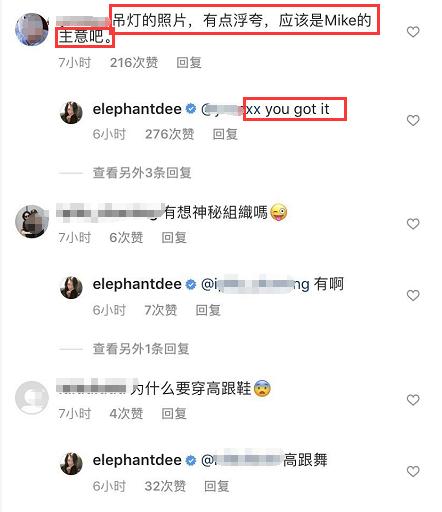The image size is (442, 512).
Task: View the 276次赞 likes list
Action: click(169, 134)
